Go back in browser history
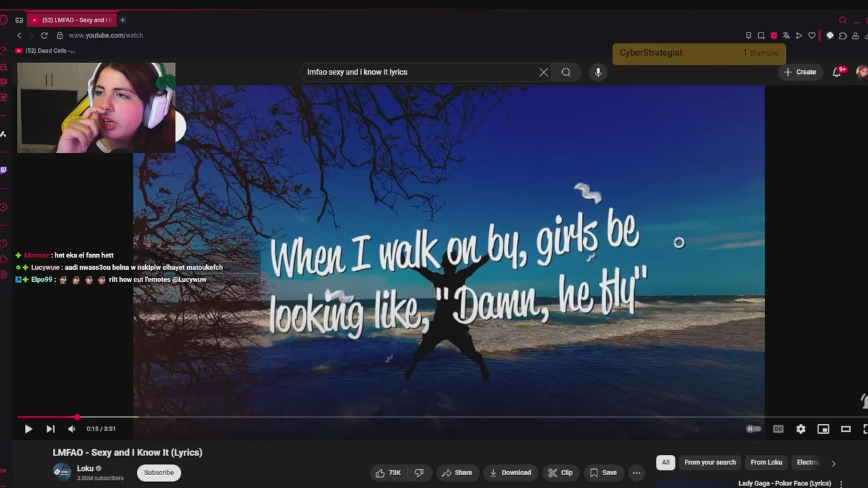This screenshot has height=488, width=868. [19, 35]
